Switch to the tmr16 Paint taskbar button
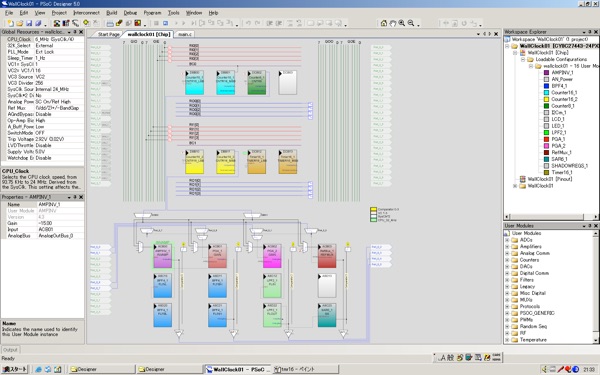The image size is (600, 375). (x=305, y=369)
